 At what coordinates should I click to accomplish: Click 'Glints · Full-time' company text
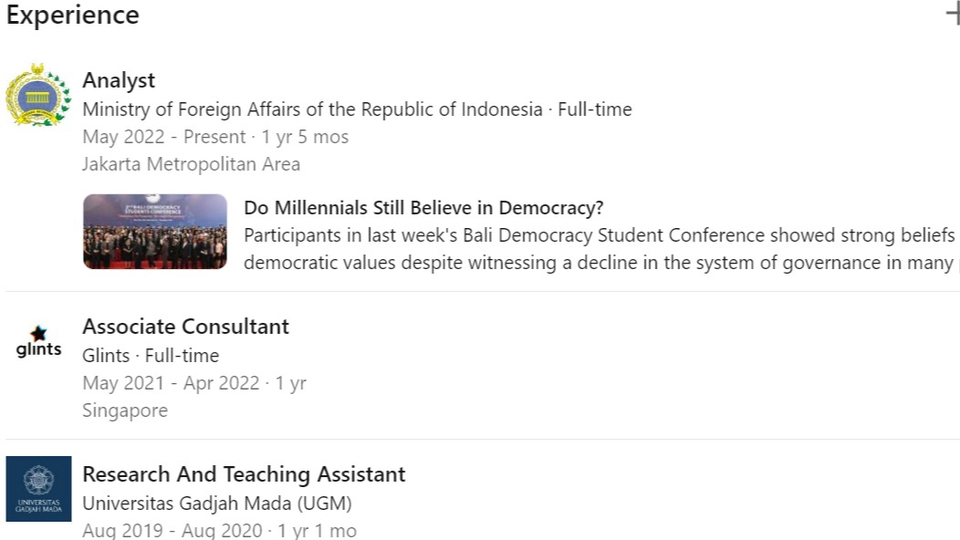pos(150,355)
